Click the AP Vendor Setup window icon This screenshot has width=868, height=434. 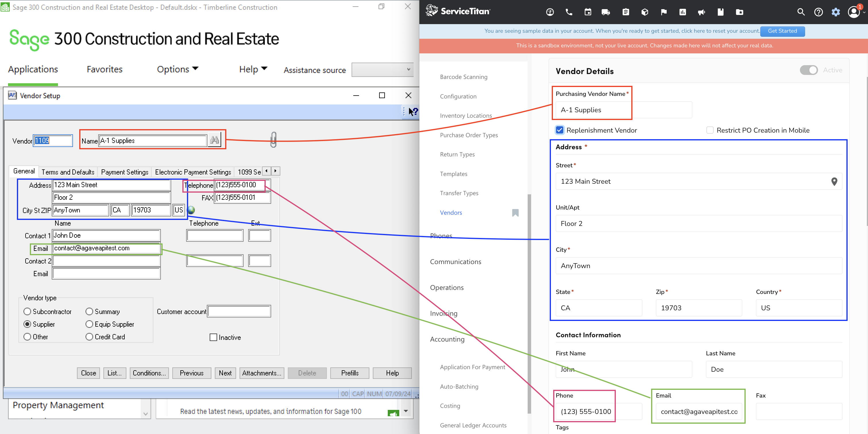(x=12, y=95)
